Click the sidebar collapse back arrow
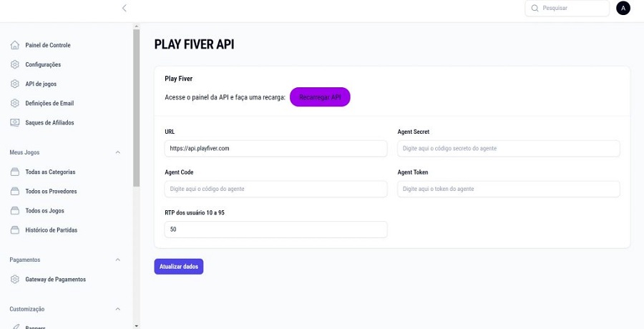The image size is (644, 329). (124, 8)
